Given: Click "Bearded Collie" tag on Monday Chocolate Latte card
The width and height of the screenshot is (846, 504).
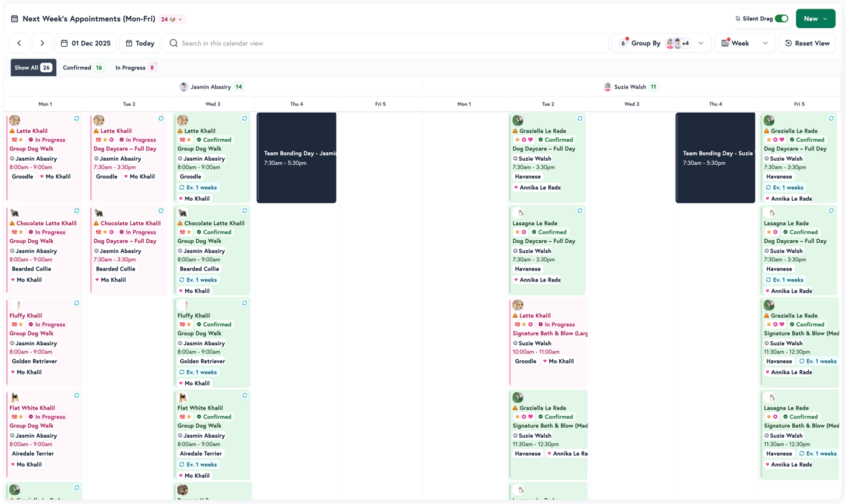Looking at the screenshot, I should point(32,269).
